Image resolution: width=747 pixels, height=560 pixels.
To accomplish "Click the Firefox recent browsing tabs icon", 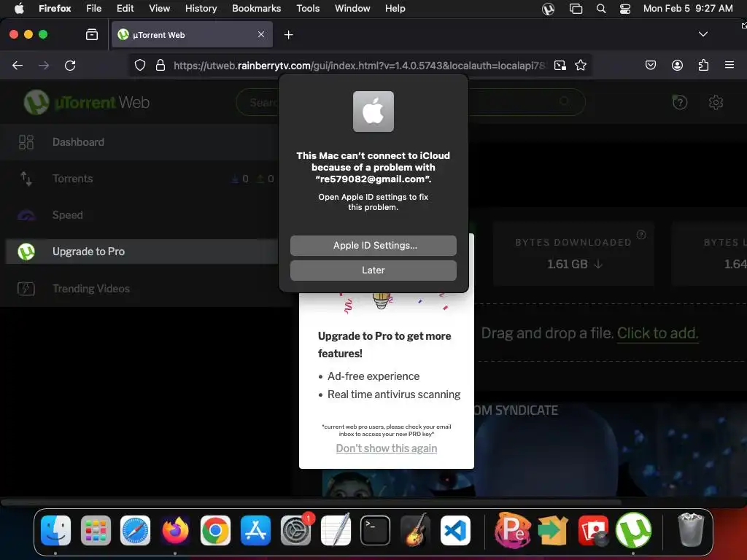I will tap(91, 35).
